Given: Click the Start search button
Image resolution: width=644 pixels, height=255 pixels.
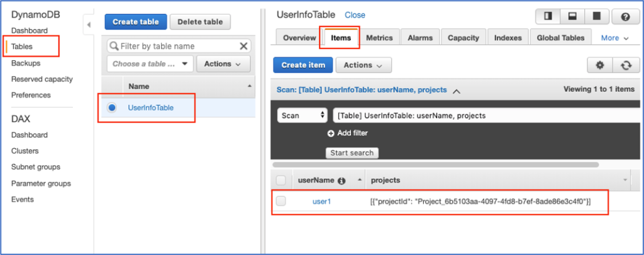Looking at the screenshot, I should coord(352,153).
